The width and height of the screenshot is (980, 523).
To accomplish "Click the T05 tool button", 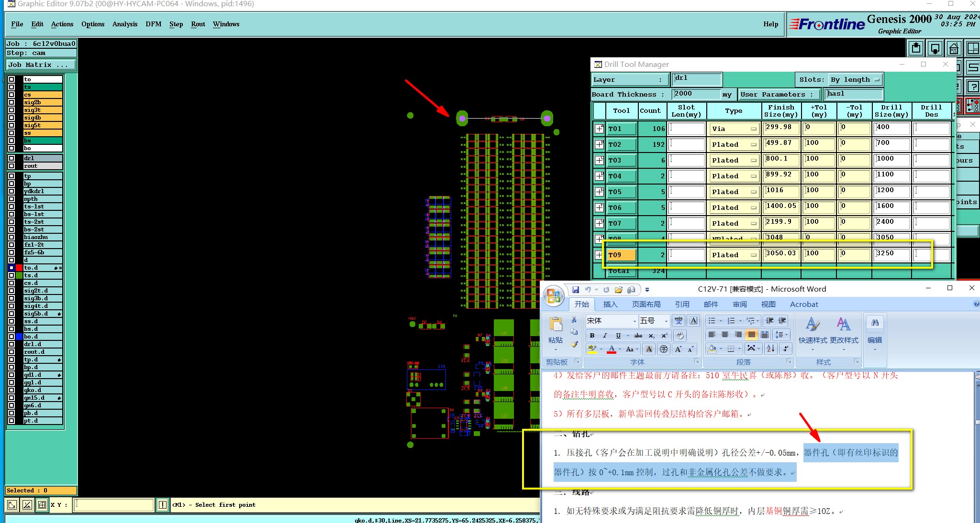I will tap(622, 192).
